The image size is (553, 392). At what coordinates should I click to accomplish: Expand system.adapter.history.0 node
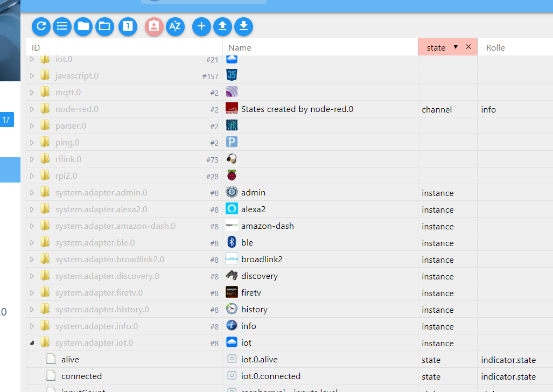point(32,310)
